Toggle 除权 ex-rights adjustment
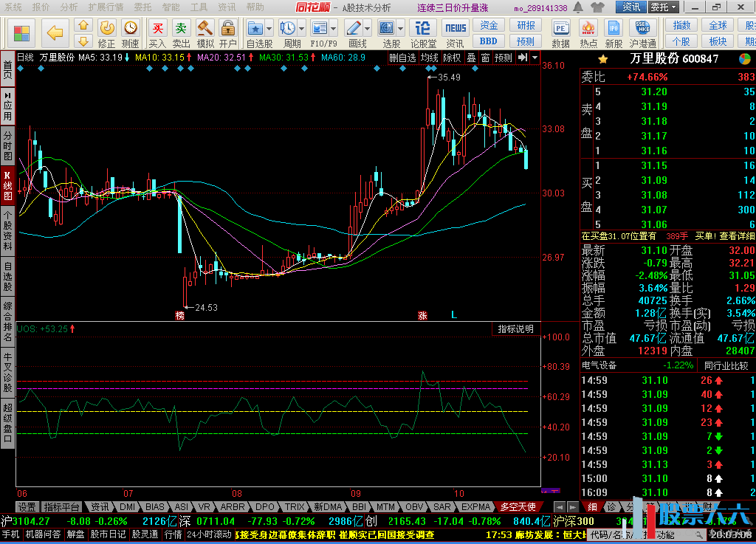Image resolution: width=756 pixels, height=544 pixels. [452, 58]
